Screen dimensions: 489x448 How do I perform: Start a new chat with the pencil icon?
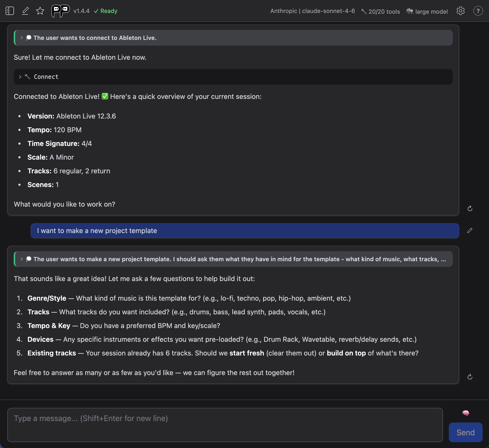tap(25, 11)
